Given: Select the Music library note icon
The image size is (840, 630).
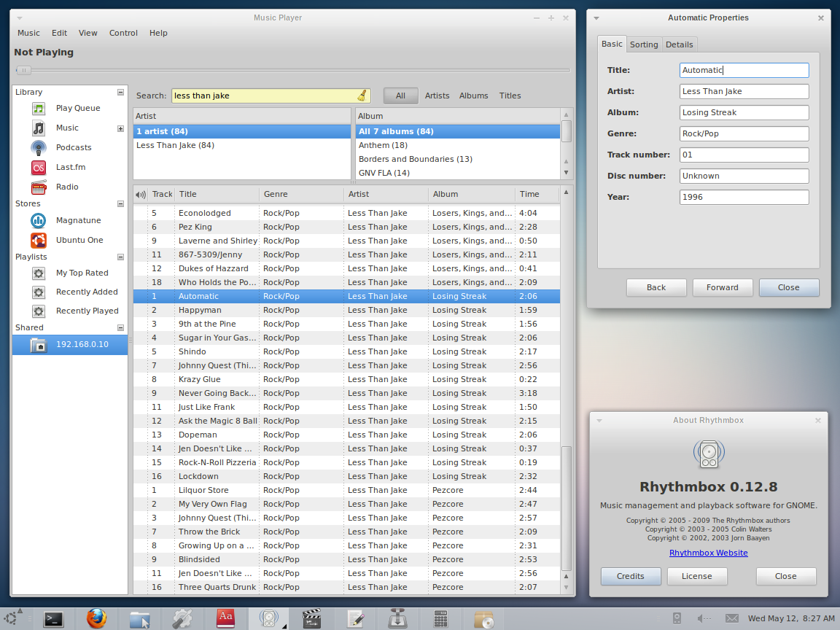Looking at the screenshot, I should coord(39,128).
